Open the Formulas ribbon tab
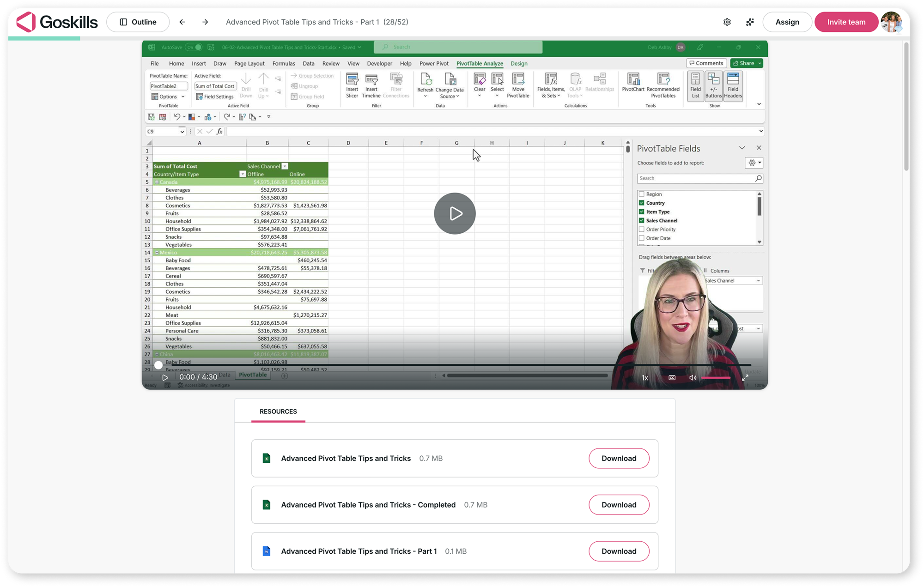This screenshot has width=924, height=587. pos(284,64)
